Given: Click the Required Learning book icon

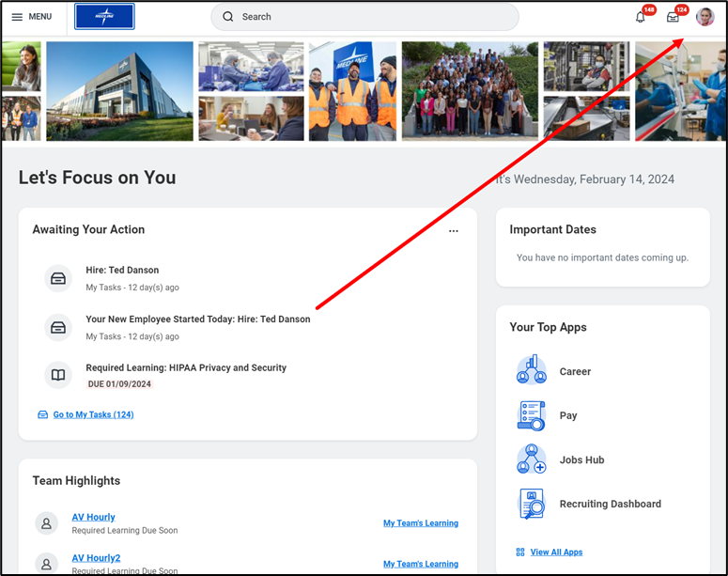Looking at the screenshot, I should (58, 376).
